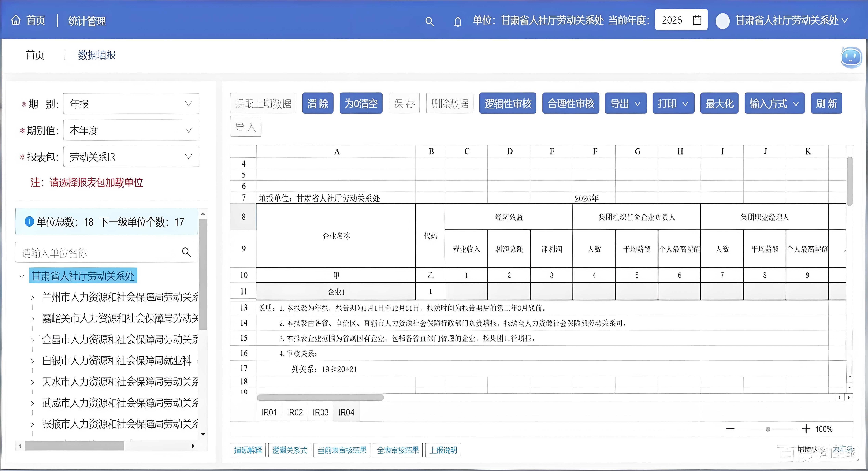Expand the 天水市 unit node
This screenshot has width=868, height=471.
32,382
